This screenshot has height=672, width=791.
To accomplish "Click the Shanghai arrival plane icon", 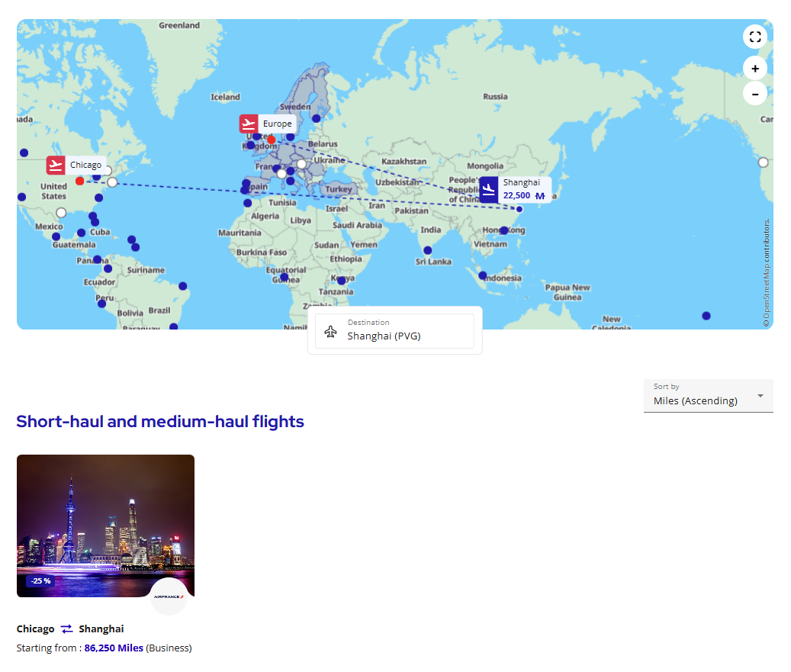I will point(488,190).
